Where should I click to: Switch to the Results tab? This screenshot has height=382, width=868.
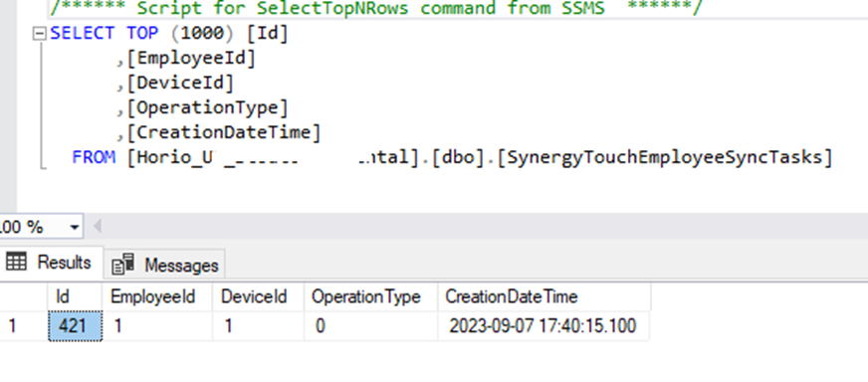(52, 262)
